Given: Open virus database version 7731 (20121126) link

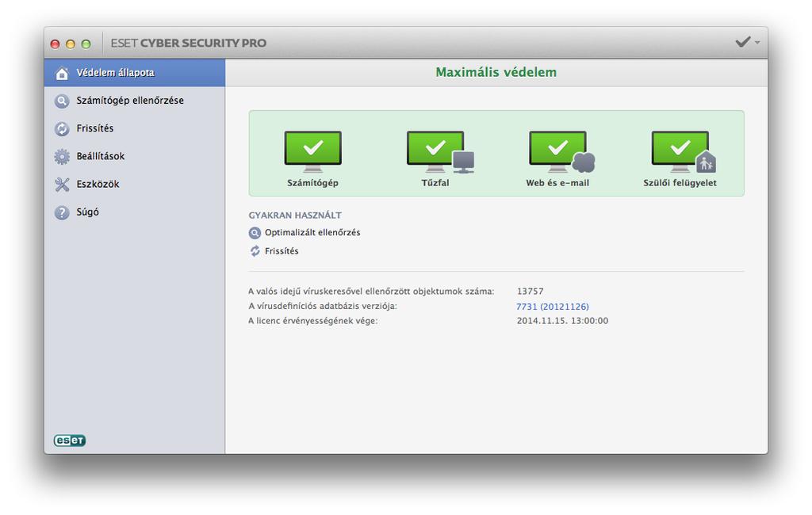Looking at the screenshot, I should click(553, 307).
